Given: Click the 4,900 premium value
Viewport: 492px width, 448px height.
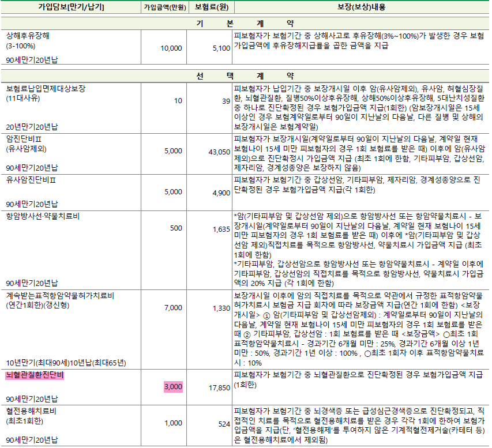Looking at the screenshot, I should point(221,193).
